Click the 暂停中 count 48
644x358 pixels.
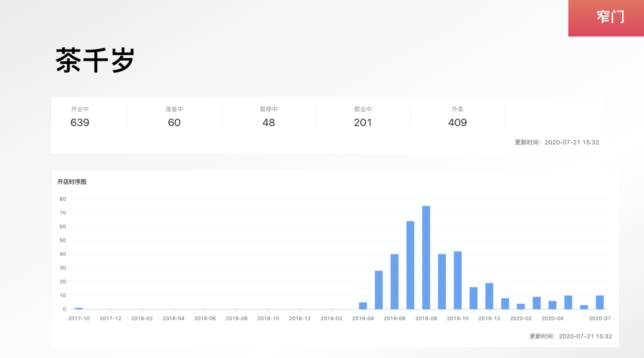point(268,123)
